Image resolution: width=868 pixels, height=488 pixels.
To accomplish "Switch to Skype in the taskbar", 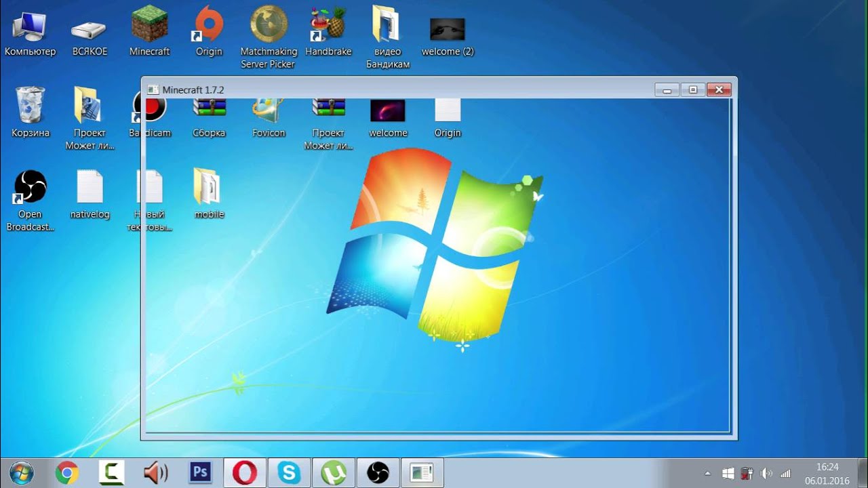I will coord(290,472).
